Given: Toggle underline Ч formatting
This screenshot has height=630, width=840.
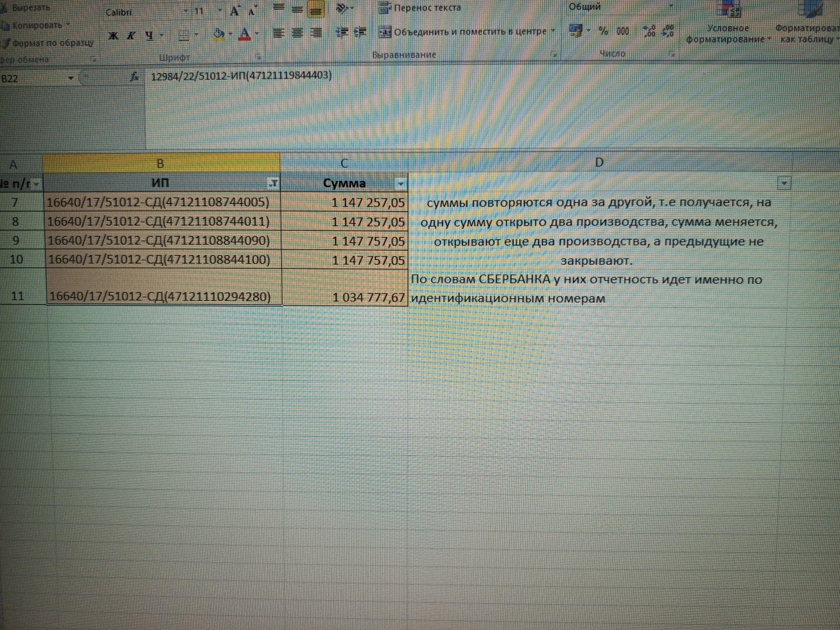Looking at the screenshot, I should click(149, 36).
